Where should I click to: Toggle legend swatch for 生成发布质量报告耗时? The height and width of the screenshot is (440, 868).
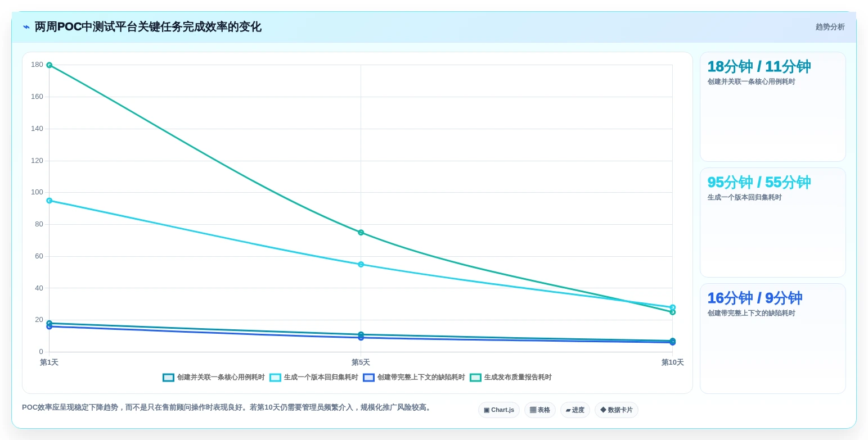(x=475, y=378)
